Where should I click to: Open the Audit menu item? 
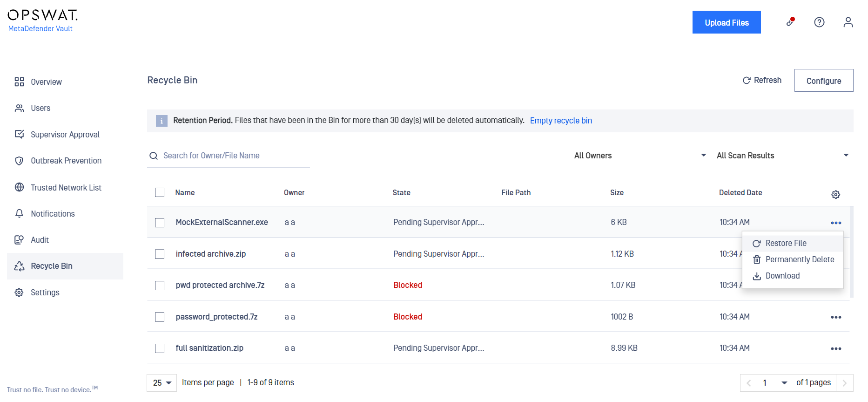coord(65,240)
